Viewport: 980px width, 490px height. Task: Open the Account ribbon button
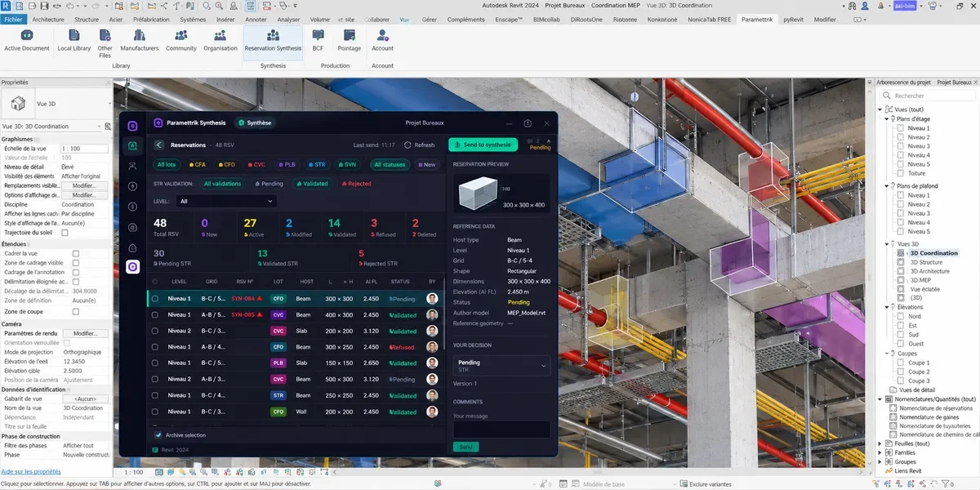[382, 41]
